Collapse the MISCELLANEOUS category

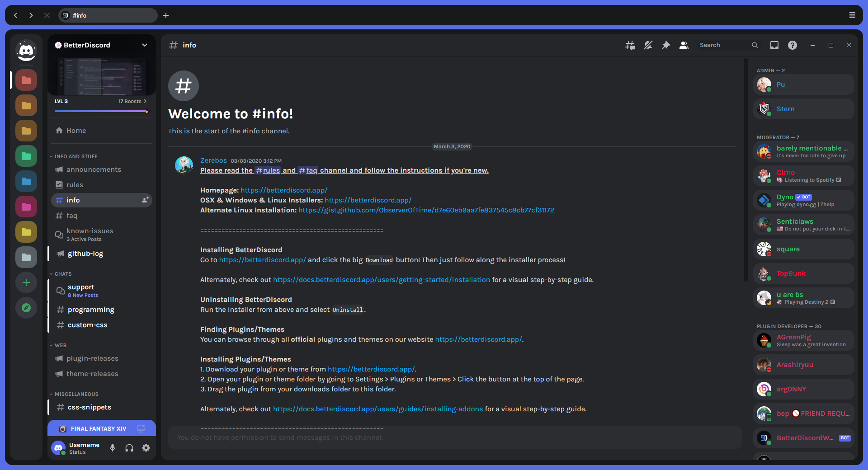tap(74, 394)
